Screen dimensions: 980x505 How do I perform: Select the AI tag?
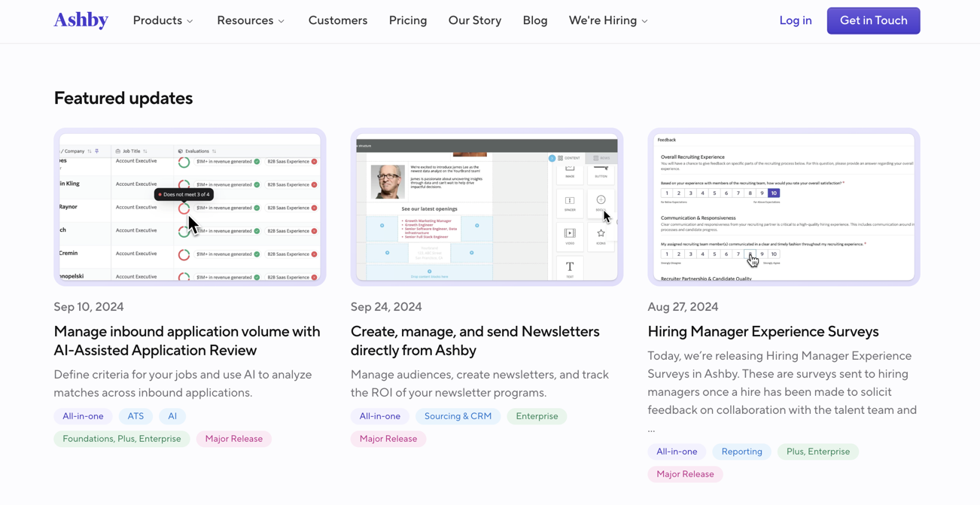click(x=172, y=416)
